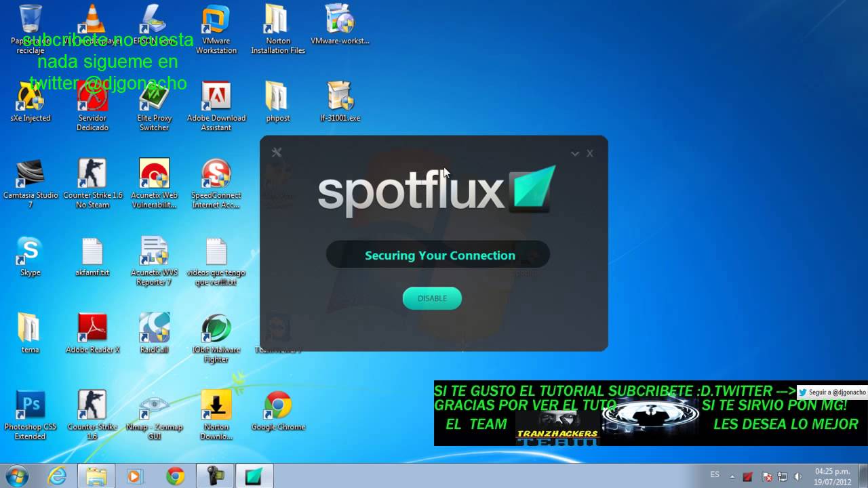Select the SpeedConnect Internet Accelerator icon
This screenshot has width=868, height=488.
click(x=216, y=184)
